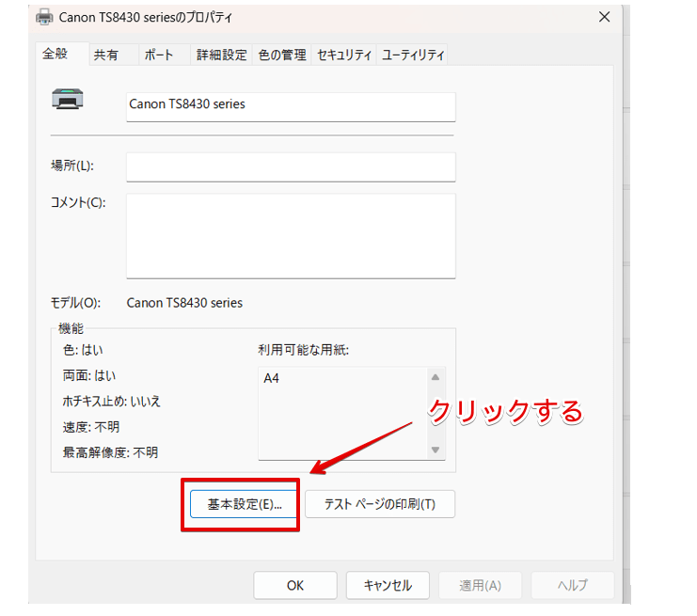Image resolution: width=697 pixels, height=616 pixels.
Task: Click the ヘルプ button
Action: tap(573, 585)
